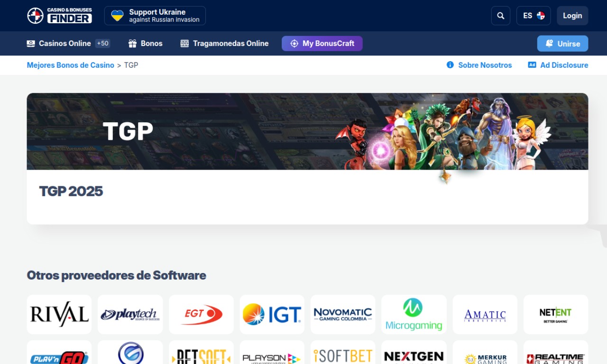Screen dimensions: 607x364
Task: Select the Playson provider logo
Action: click(272, 352)
